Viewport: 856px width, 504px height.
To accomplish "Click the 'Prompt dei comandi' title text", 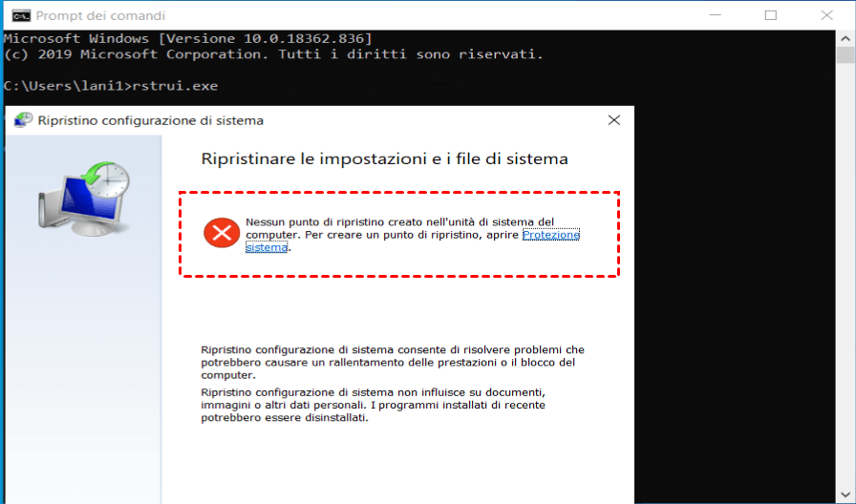I will coord(100,16).
